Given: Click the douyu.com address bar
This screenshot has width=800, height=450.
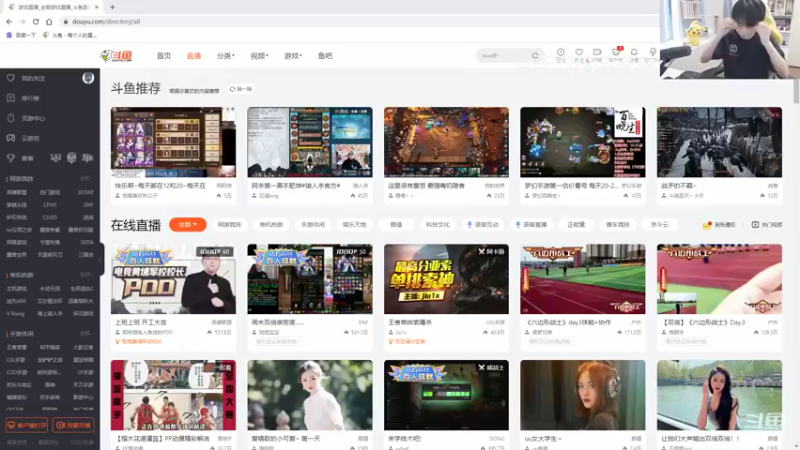Looking at the screenshot, I should point(357,21).
